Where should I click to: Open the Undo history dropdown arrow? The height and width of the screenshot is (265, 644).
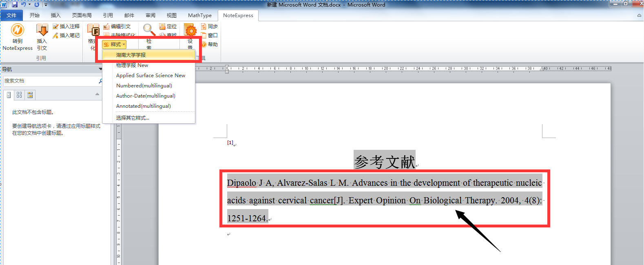point(29,5)
